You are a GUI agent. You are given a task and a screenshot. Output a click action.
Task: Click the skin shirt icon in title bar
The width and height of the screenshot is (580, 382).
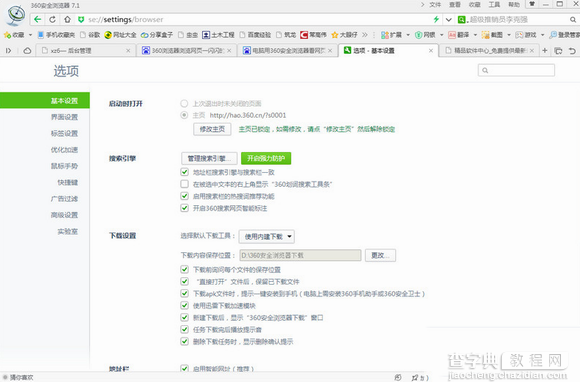pyautogui.click(x=532, y=4)
